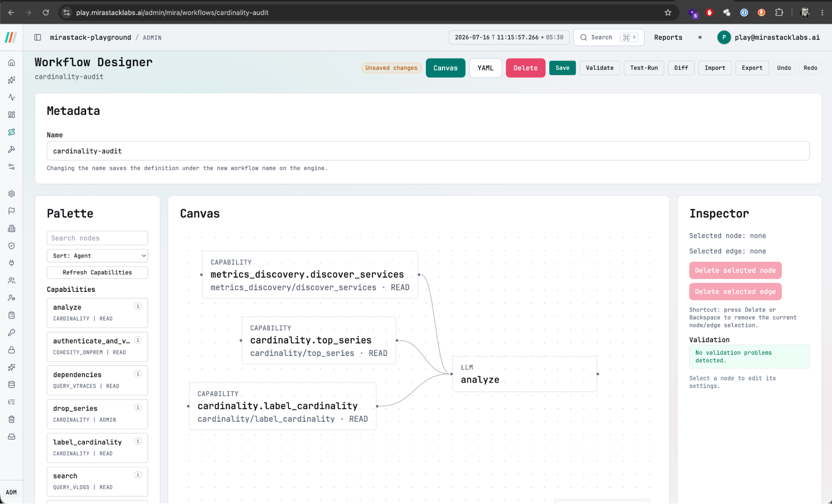Expand the Sort: Agent dropdown
Viewport: 832px width, 504px height.
coord(97,256)
